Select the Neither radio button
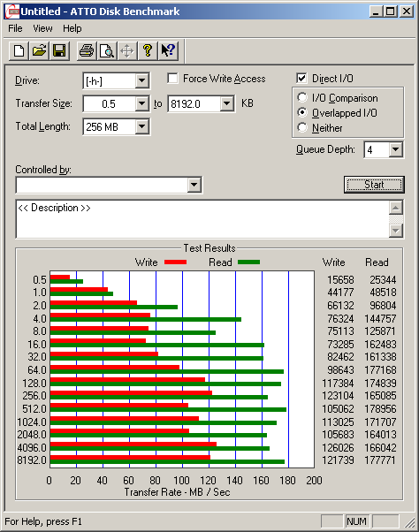 [x=302, y=128]
